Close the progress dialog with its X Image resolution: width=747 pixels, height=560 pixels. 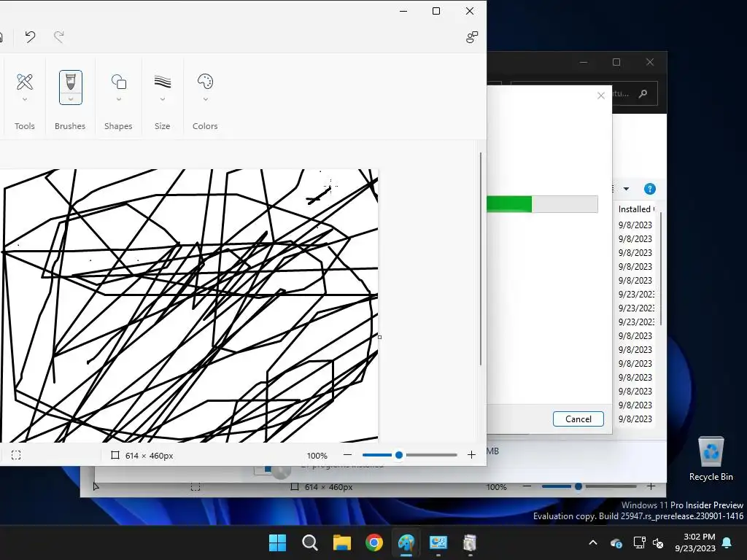601,96
